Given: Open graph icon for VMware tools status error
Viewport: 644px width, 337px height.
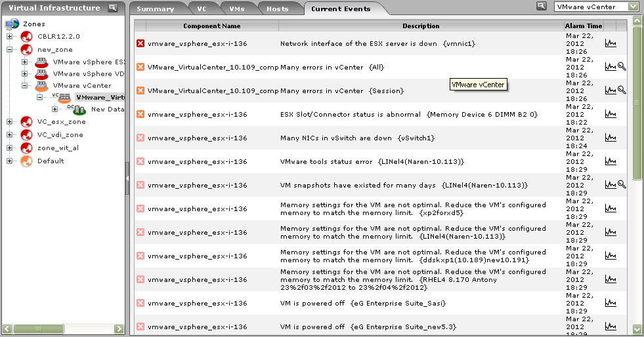Looking at the screenshot, I should point(611,161).
